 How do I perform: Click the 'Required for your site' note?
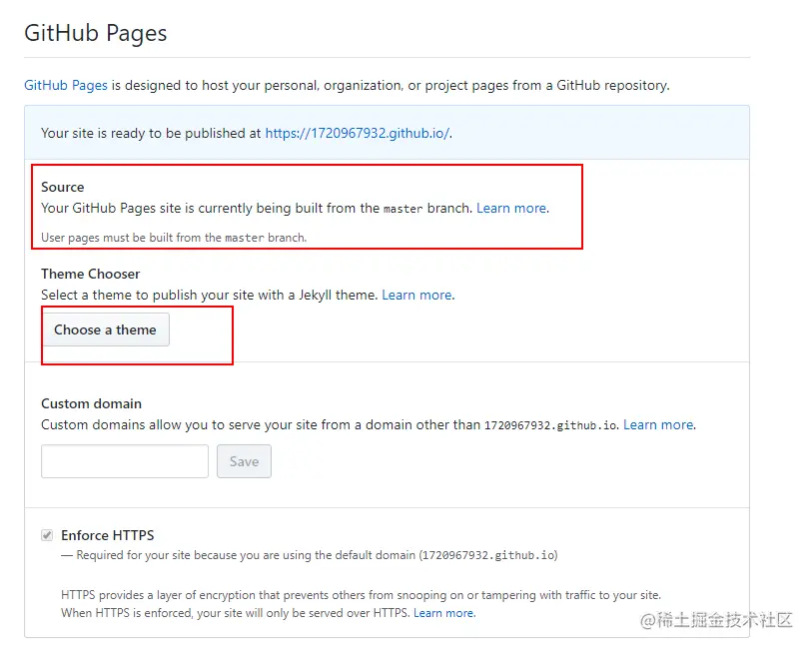310,555
